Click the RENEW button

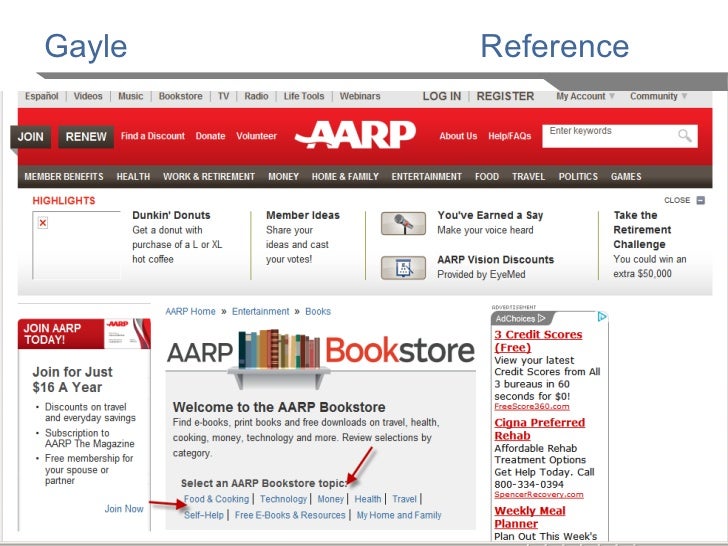point(86,136)
